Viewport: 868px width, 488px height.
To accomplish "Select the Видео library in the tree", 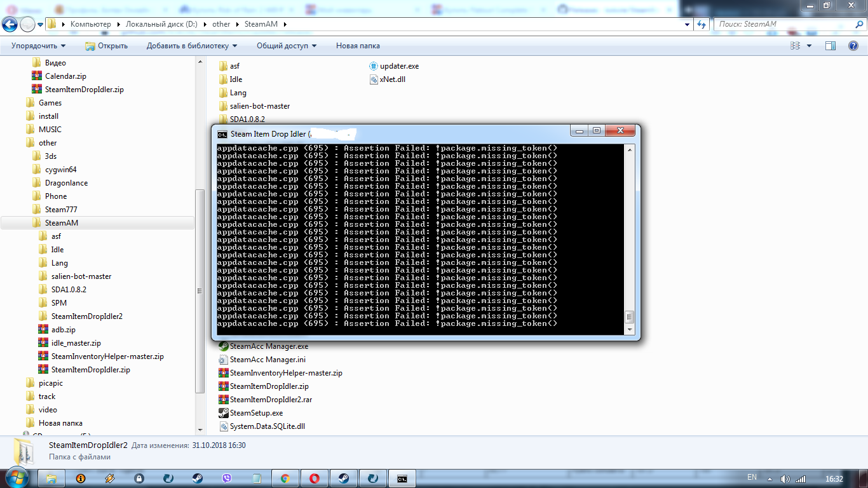I will point(49,63).
